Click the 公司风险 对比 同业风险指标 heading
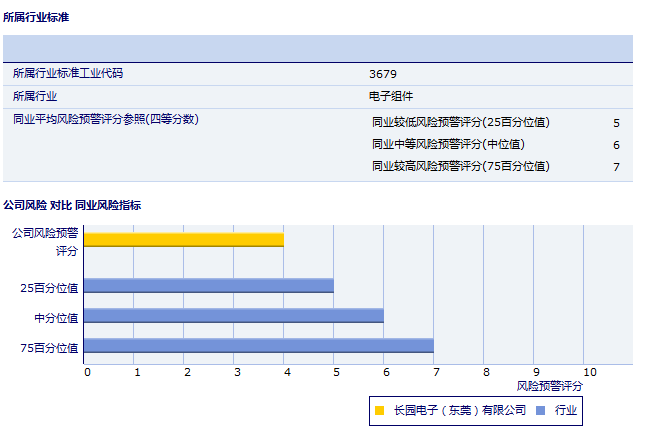652x435 pixels. pyautogui.click(x=72, y=205)
